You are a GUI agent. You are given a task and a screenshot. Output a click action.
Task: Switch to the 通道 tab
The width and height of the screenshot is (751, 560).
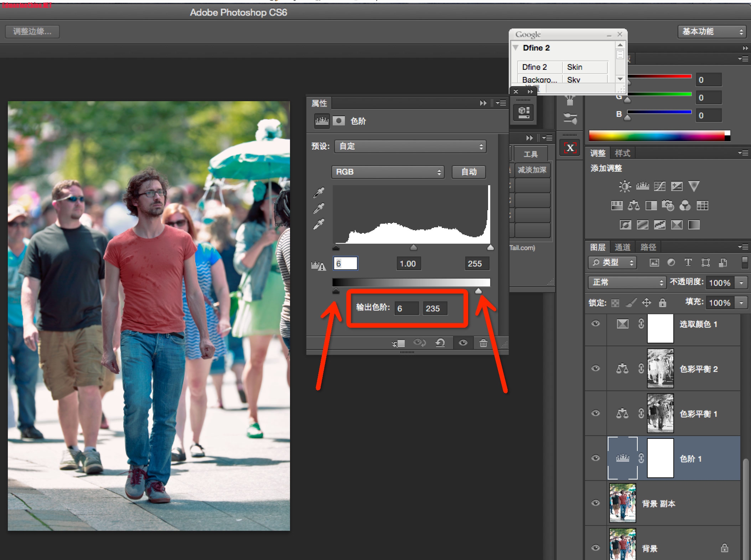tap(622, 247)
